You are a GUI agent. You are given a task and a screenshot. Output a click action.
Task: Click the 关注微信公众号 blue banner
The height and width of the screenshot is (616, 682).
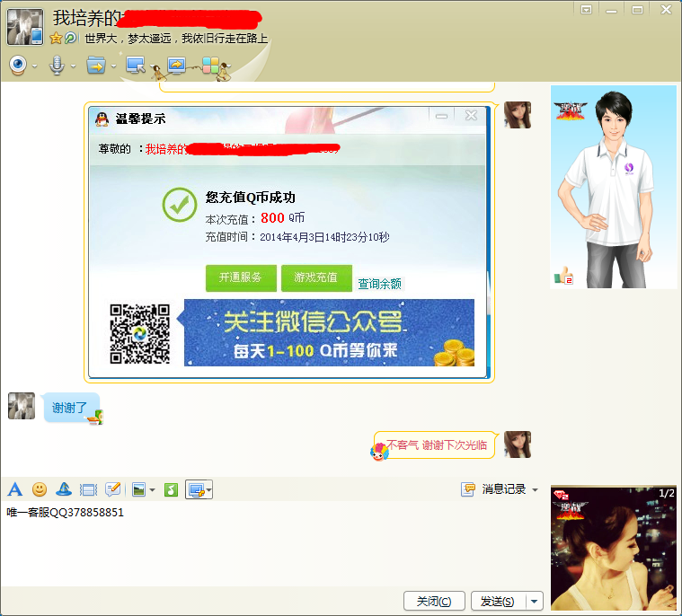pos(329,332)
